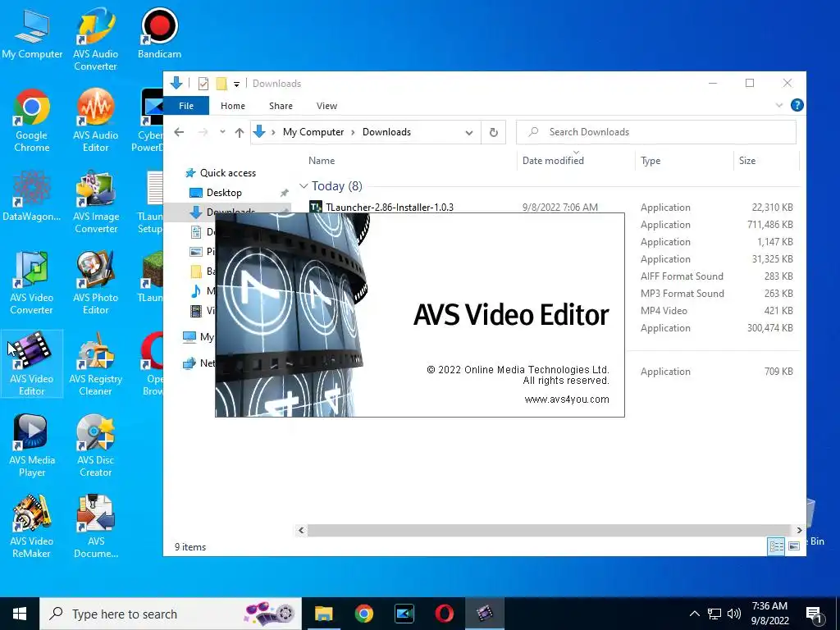Launch AVS Photo Editor desktop icon
The image size is (840, 630).
pos(95,283)
